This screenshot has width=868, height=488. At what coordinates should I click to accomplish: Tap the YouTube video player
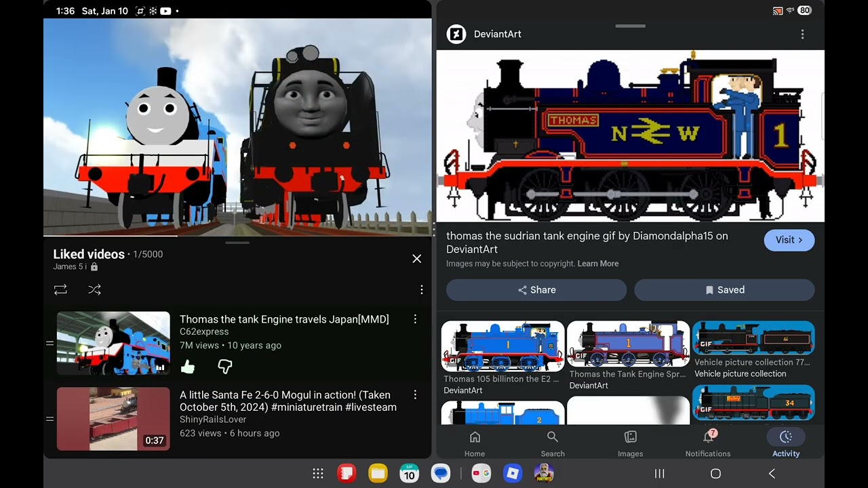click(x=237, y=126)
